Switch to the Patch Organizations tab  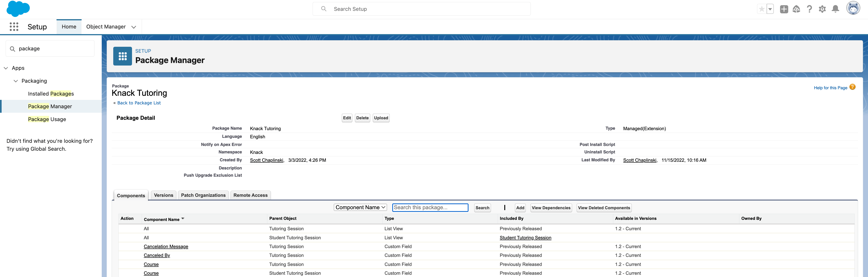pos(203,195)
